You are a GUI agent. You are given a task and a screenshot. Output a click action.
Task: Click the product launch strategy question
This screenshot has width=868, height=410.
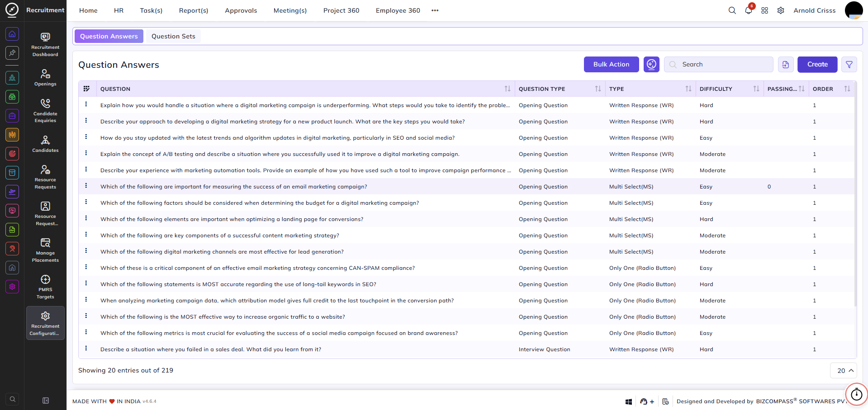coord(282,122)
